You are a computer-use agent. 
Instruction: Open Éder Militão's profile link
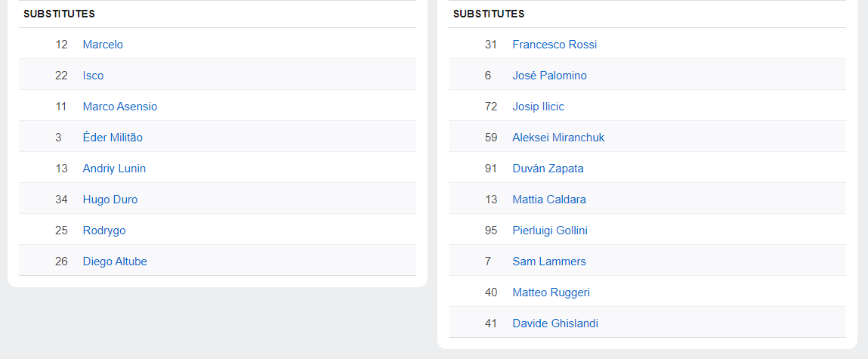[x=113, y=138]
